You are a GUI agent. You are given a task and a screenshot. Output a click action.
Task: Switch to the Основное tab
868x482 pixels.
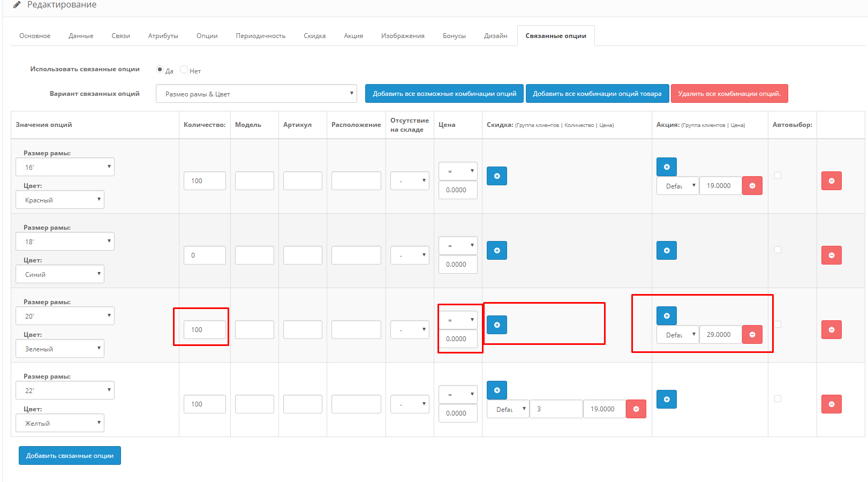click(35, 36)
